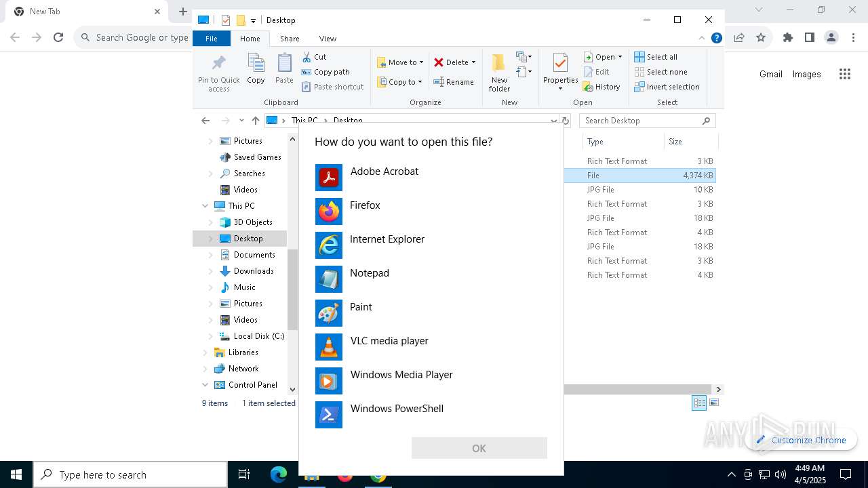Open the New item dropdown icon

524,57
